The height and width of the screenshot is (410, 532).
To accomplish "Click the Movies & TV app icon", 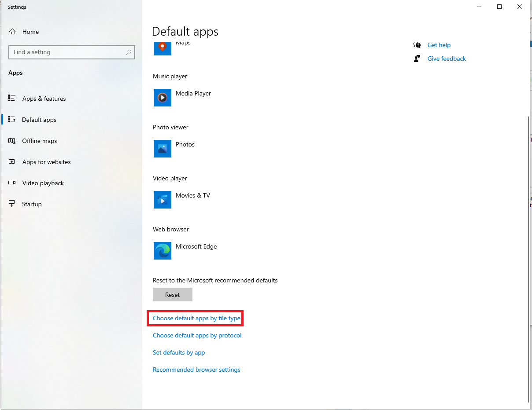I will tap(163, 200).
